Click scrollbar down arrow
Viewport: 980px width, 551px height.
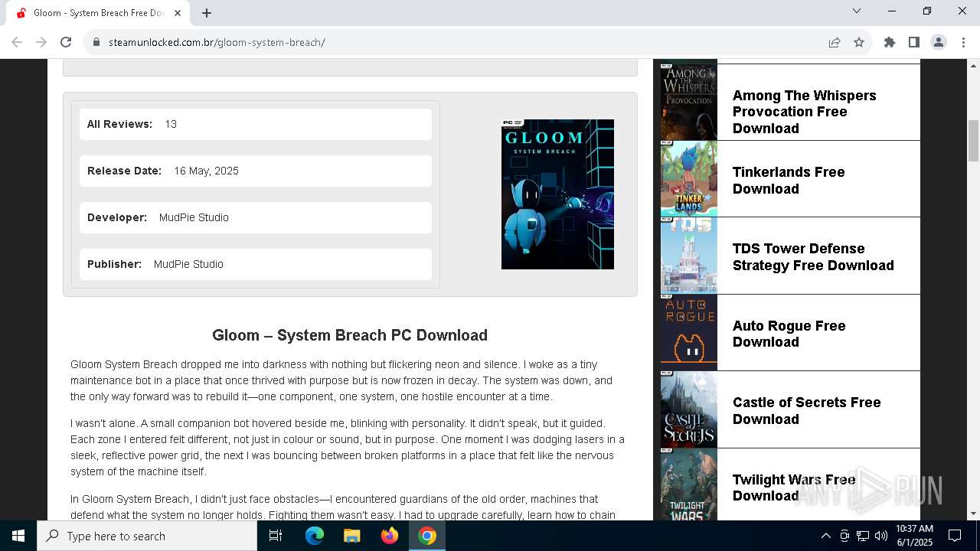click(973, 514)
